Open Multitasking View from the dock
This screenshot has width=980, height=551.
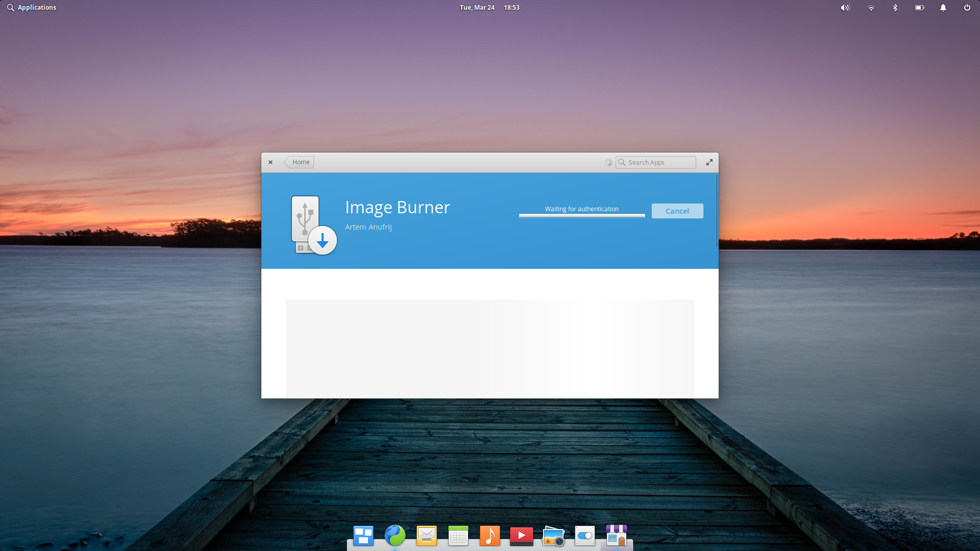(363, 536)
